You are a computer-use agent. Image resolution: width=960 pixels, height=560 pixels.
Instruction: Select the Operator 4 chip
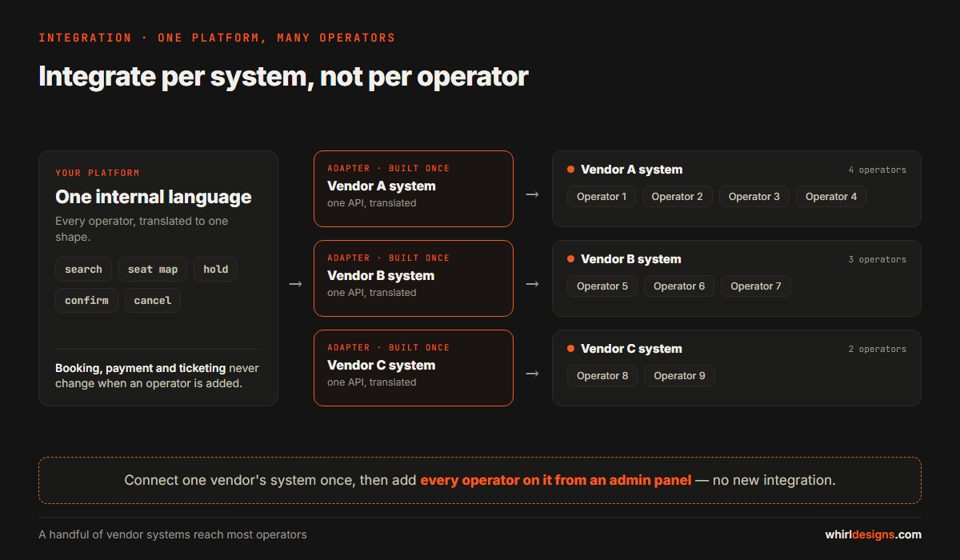831,197
